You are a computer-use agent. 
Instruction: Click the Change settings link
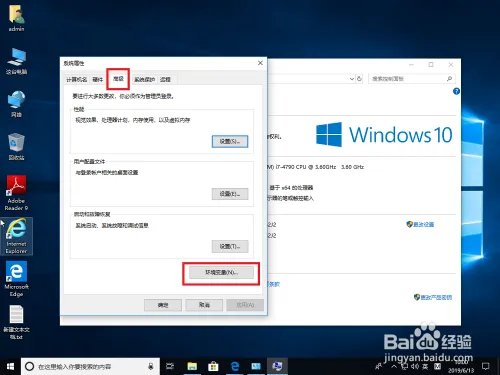(x=420, y=224)
